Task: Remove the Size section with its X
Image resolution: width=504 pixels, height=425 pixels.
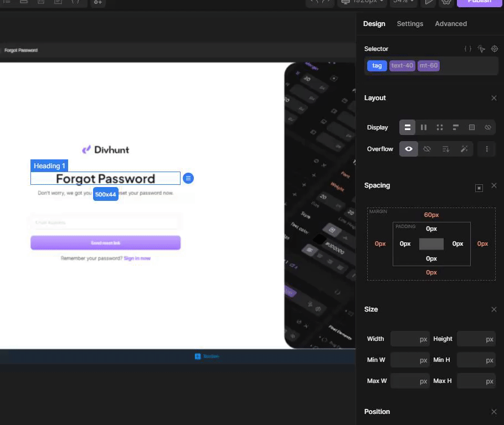Action: pos(494,309)
